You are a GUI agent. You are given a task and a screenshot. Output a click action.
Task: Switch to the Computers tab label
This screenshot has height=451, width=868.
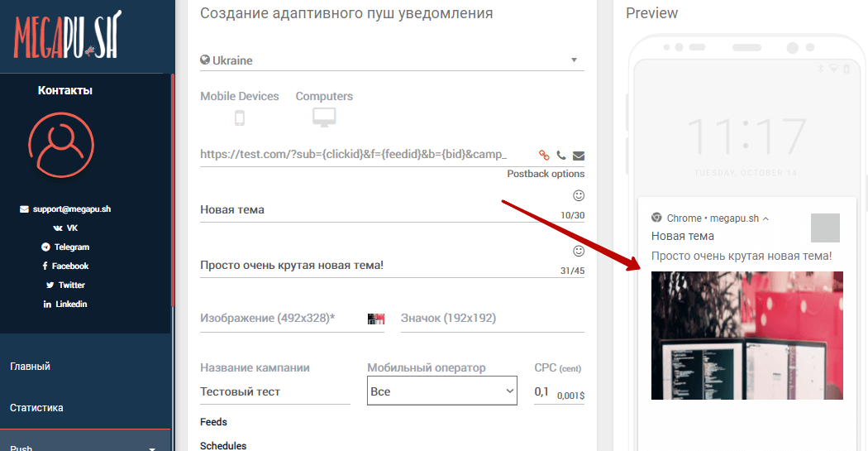coord(324,96)
